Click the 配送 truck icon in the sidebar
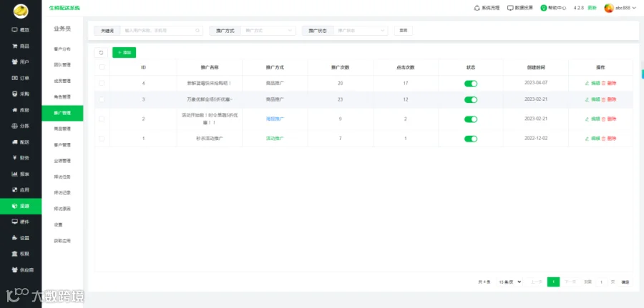Screen dimensions: 644x308 tap(15, 142)
